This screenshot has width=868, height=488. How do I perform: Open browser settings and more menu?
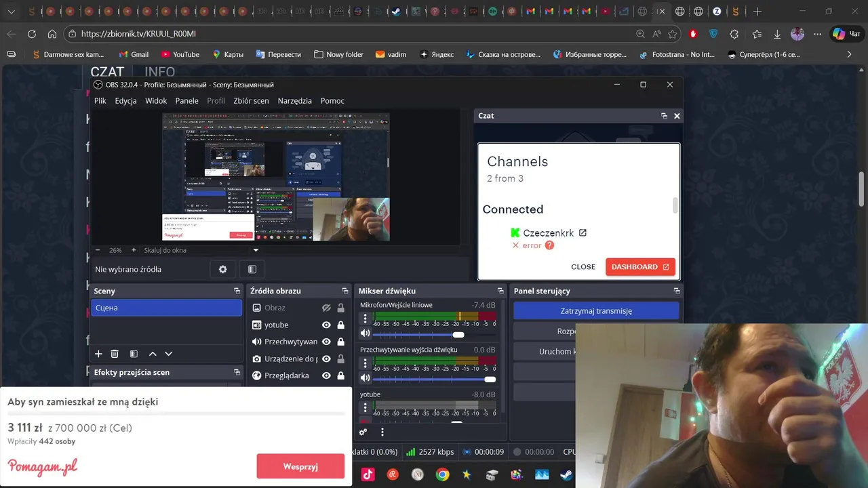point(817,34)
